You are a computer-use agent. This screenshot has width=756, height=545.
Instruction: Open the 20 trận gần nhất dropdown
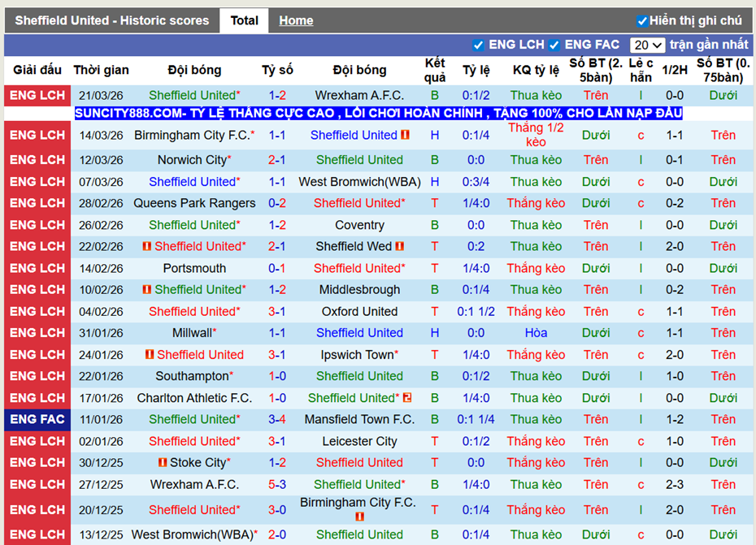pyautogui.click(x=648, y=45)
